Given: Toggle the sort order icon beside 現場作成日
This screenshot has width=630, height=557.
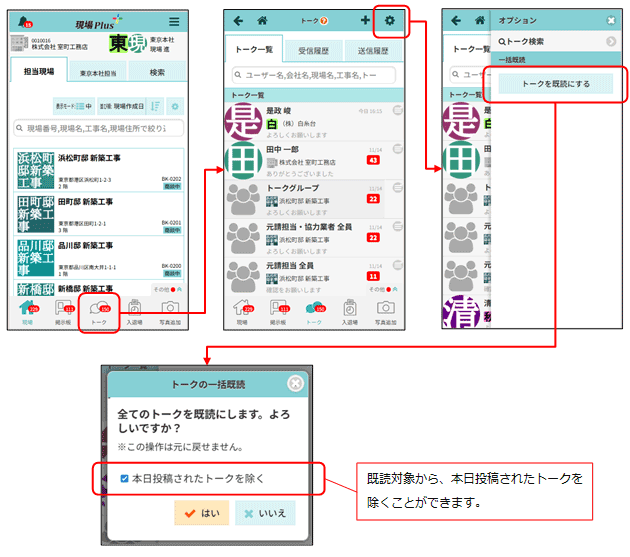Looking at the screenshot, I should pyautogui.click(x=156, y=105).
